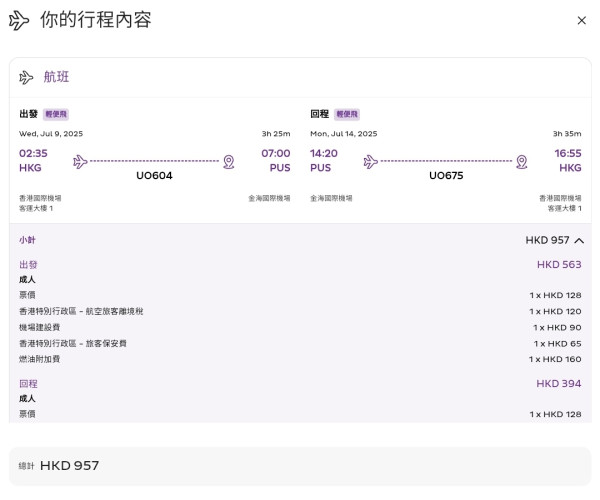Click the 1 x HKD 65 value

pos(558,344)
